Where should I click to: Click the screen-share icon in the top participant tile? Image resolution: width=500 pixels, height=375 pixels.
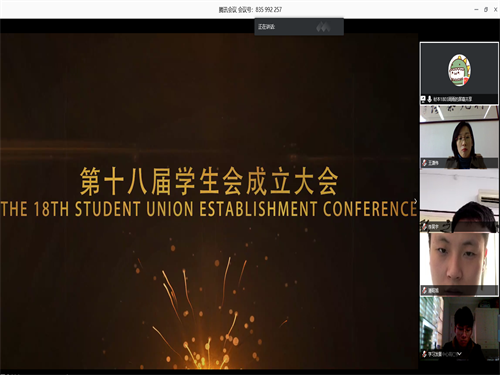pyautogui.click(x=424, y=99)
